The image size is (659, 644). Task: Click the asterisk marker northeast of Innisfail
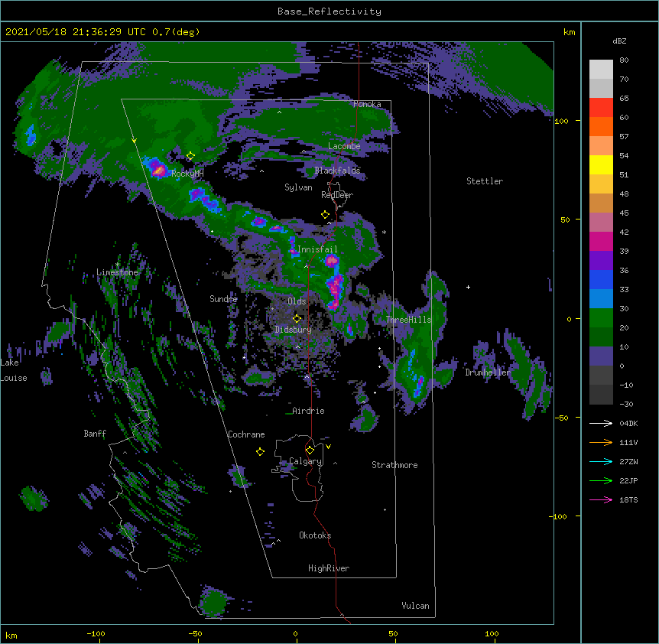coord(384,233)
